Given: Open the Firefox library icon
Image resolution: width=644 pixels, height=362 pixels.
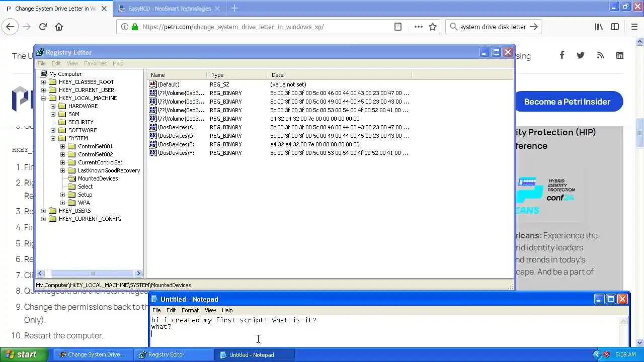Looking at the screenshot, I should [599, 27].
